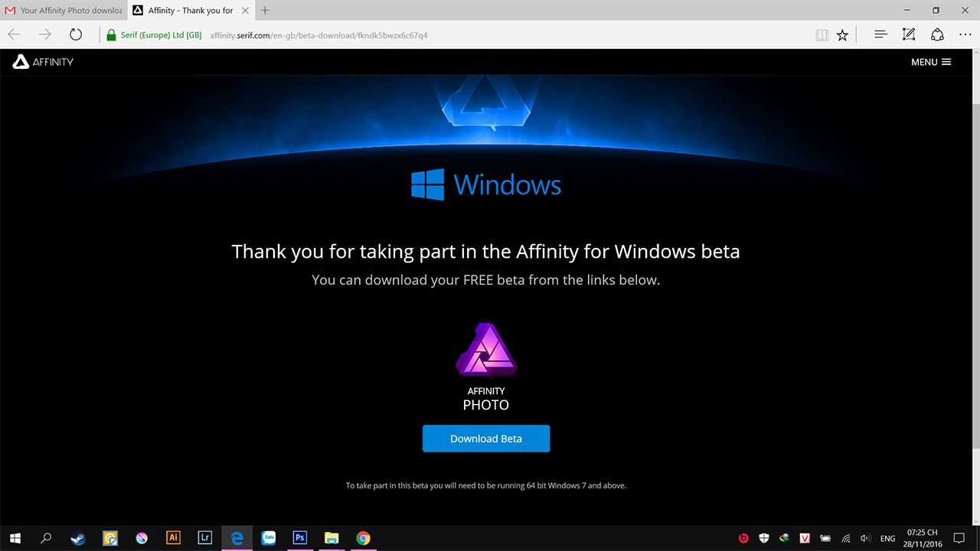980x551 pixels.
Task: Mute the speaker in the system tray
Action: click(865, 538)
